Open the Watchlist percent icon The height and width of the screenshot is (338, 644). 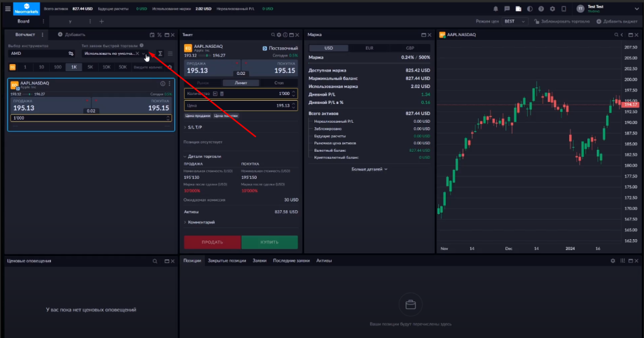[159, 35]
